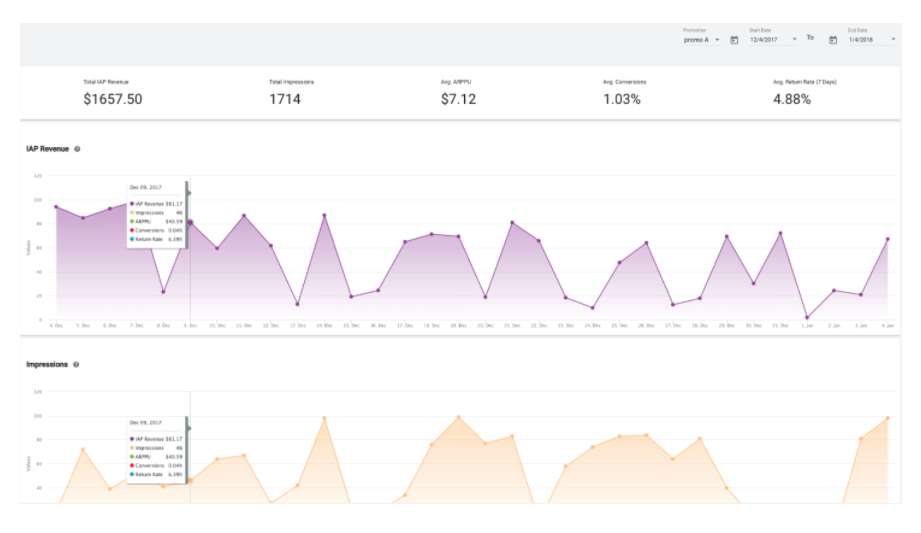Screen dimensions: 921x533
Task: Click the 14. Dec peak in IAP Revenue chart
Action: (x=324, y=215)
